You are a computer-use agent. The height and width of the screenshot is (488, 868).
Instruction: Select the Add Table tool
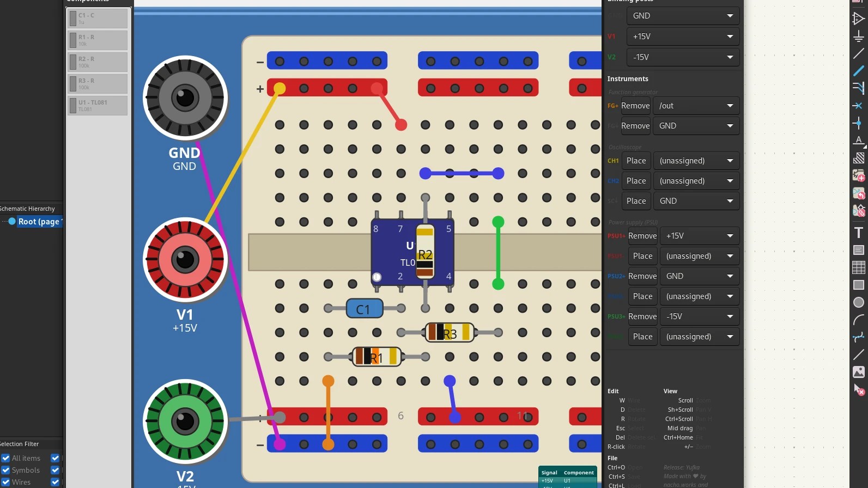tap(859, 267)
